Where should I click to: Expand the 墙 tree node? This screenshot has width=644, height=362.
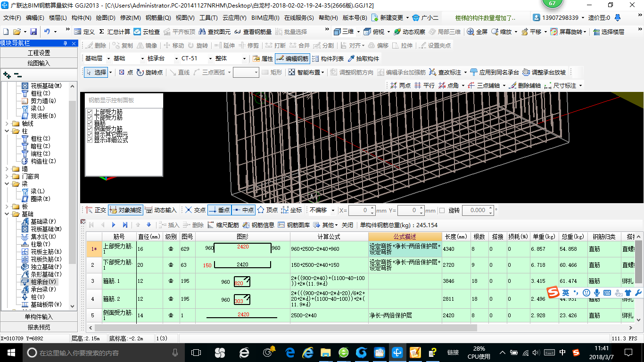[7, 169]
